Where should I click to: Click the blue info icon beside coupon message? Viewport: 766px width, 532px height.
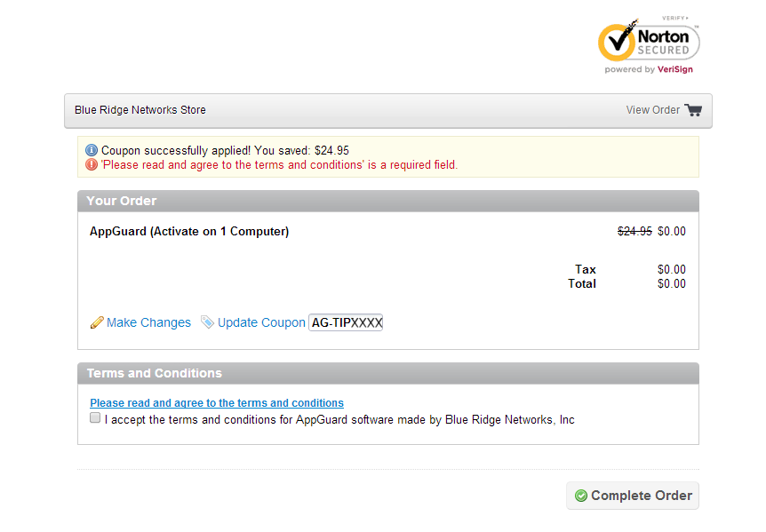(x=92, y=150)
